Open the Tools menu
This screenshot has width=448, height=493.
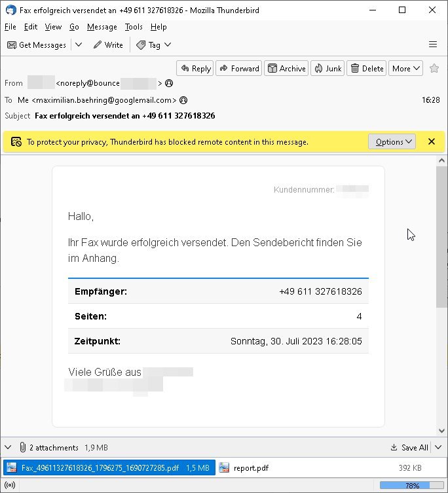(134, 27)
